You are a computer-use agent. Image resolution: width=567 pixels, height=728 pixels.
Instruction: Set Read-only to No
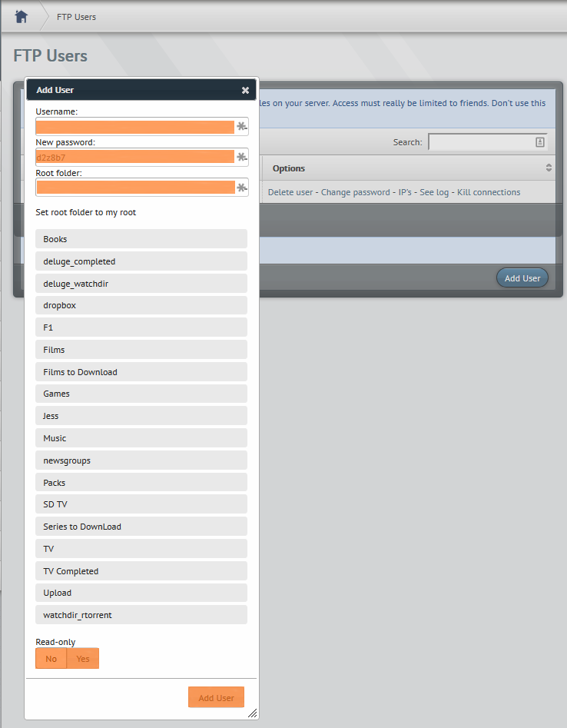(51, 659)
